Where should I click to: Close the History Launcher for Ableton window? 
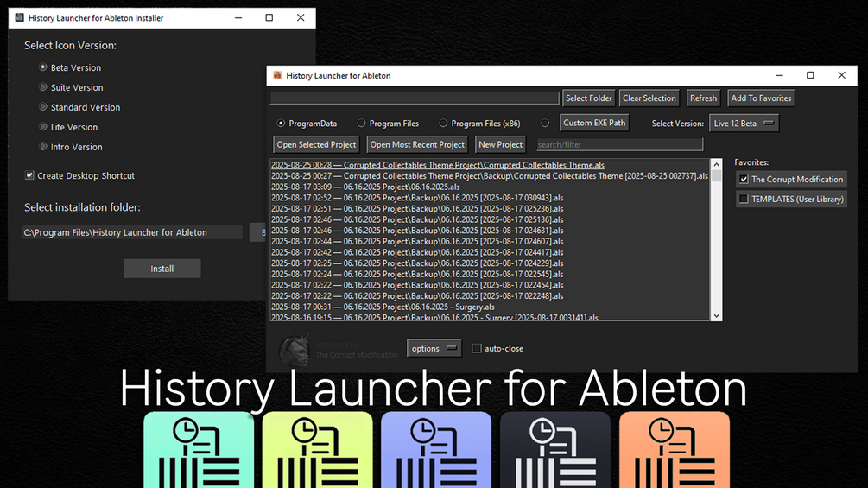click(841, 75)
